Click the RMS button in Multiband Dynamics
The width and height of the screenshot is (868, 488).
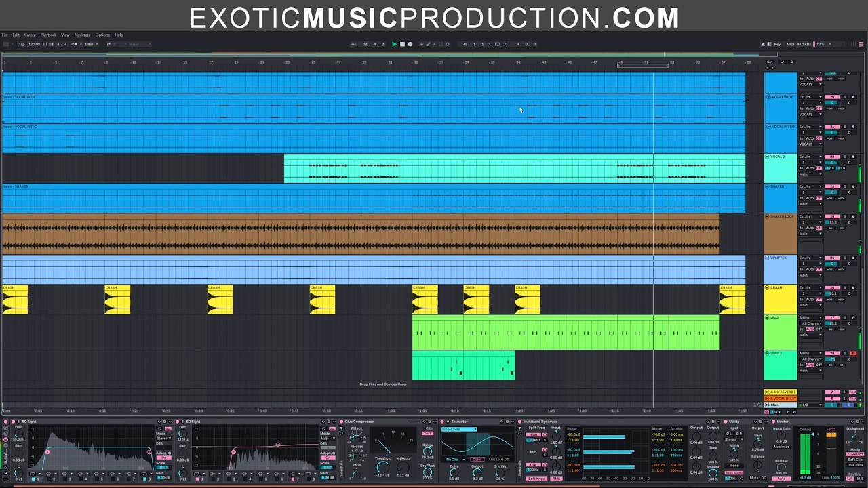pyautogui.click(x=556, y=479)
